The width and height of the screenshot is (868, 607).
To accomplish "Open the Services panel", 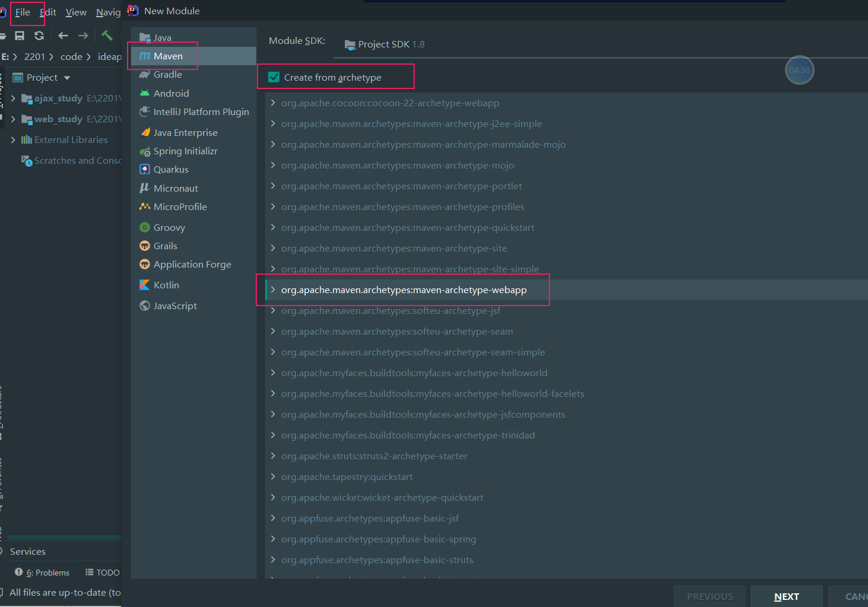I will tap(28, 551).
